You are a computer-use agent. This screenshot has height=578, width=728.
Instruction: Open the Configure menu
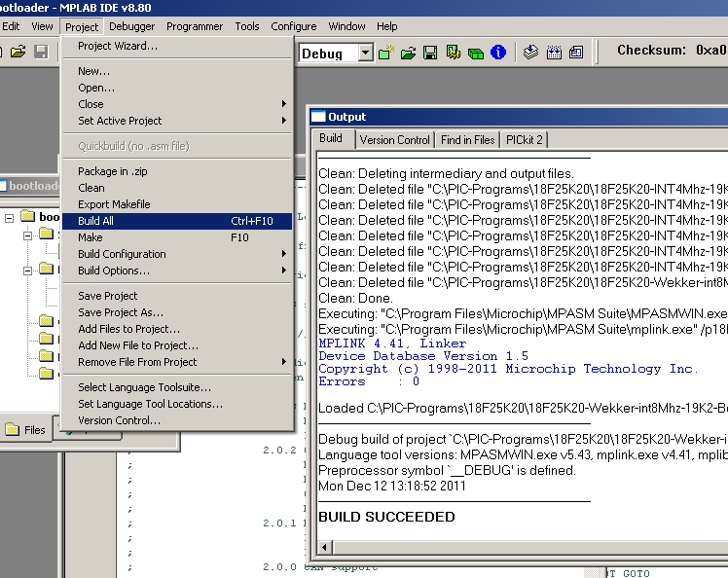[293, 26]
